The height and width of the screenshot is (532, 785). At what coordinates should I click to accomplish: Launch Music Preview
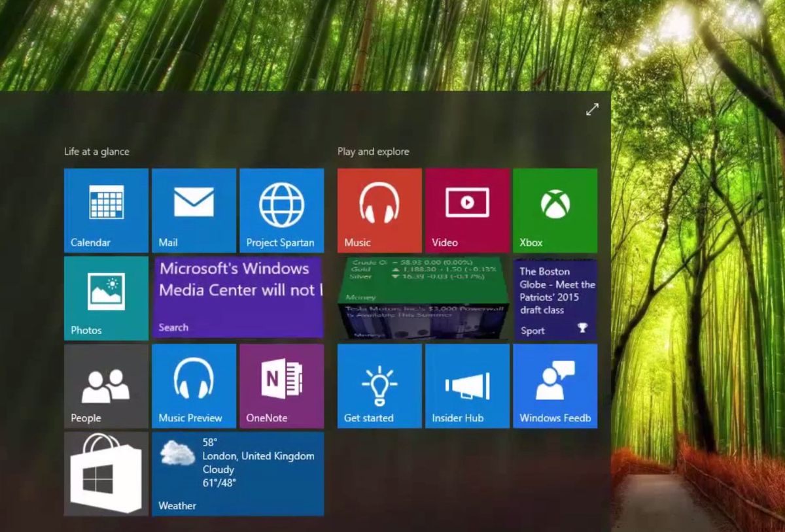tap(194, 386)
